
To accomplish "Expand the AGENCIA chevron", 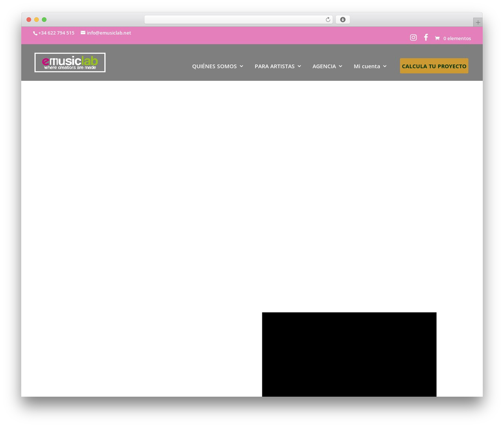I will [x=341, y=66].
